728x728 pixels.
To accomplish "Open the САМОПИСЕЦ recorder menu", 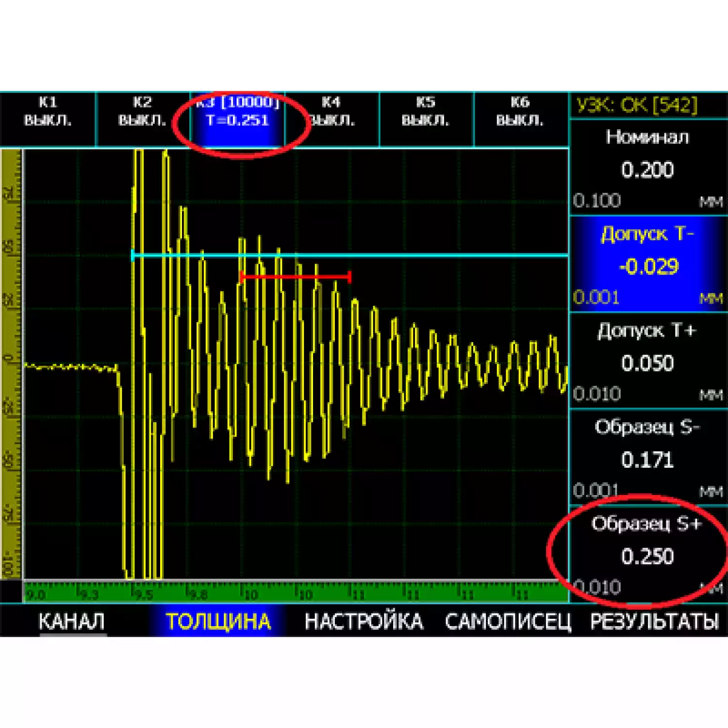I will [508, 621].
